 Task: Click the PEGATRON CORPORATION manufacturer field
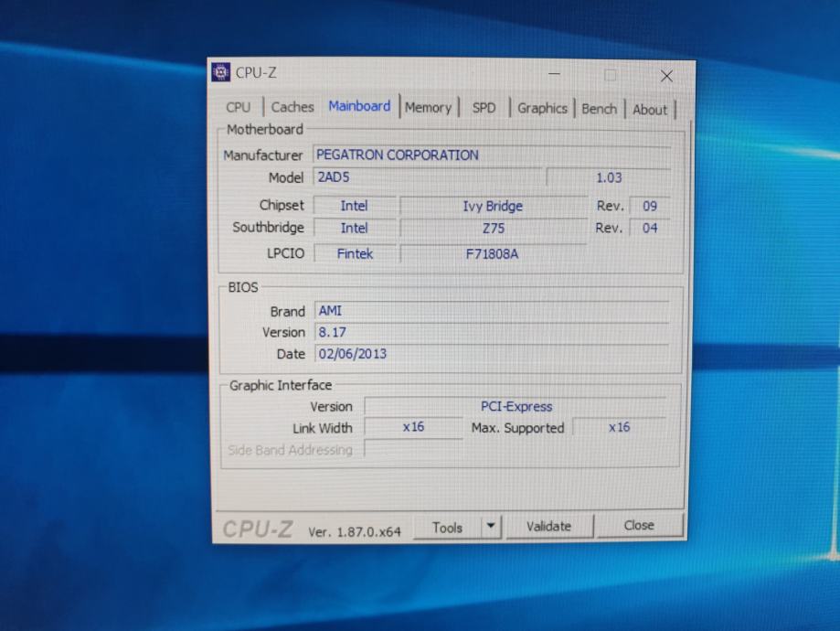(492, 155)
